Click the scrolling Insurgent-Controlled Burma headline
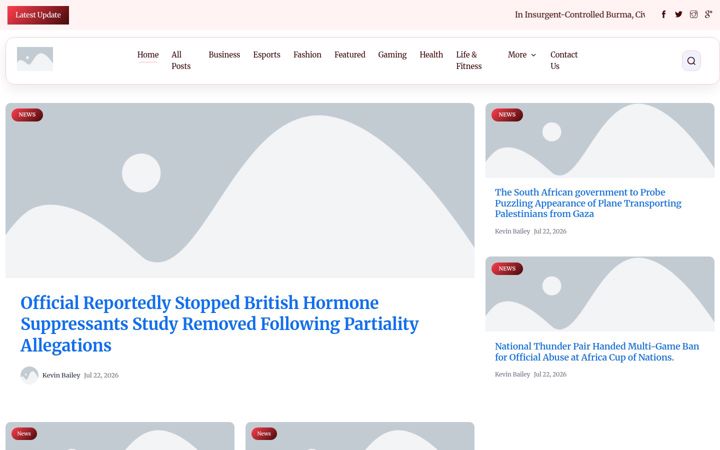 [579, 15]
